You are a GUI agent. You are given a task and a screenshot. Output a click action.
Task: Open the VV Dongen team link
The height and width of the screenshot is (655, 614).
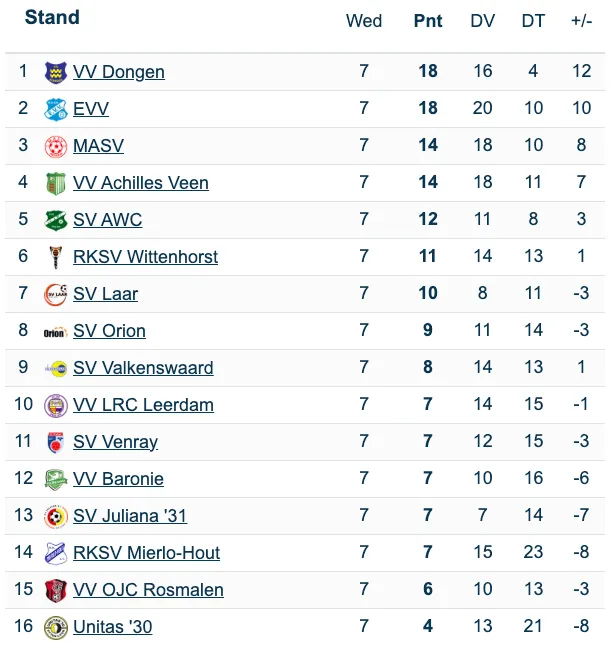pos(119,72)
